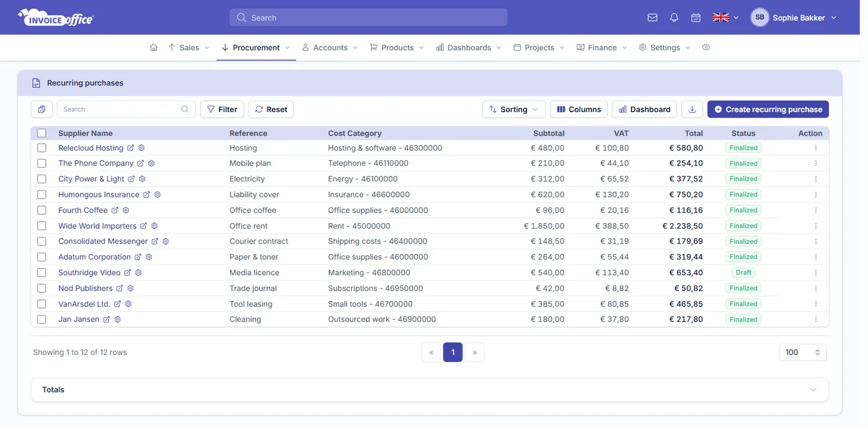Expand Dashboards menu
The image size is (868, 428).
(469, 48)
